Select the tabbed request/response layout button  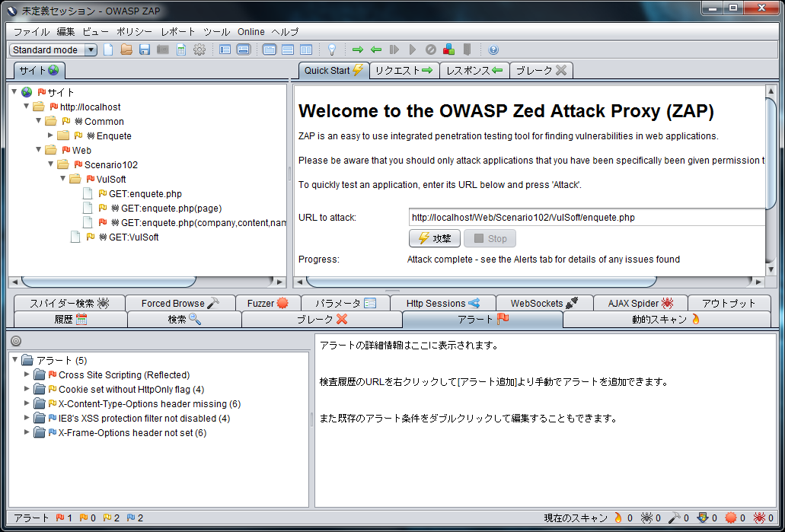[x=270, y=49]
